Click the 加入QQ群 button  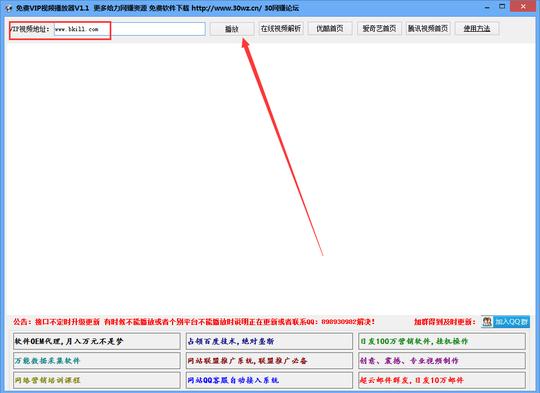505,322
